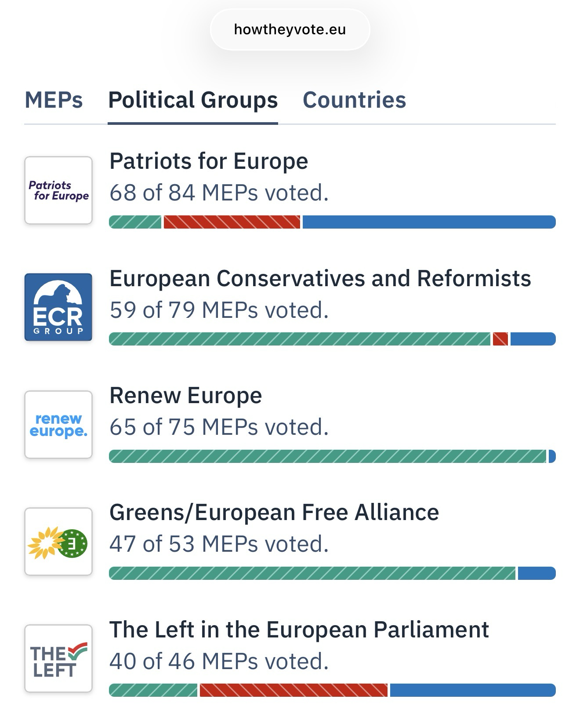
Task: Click red against segment of Patriots bar
Action: click(x=232, y=222)
